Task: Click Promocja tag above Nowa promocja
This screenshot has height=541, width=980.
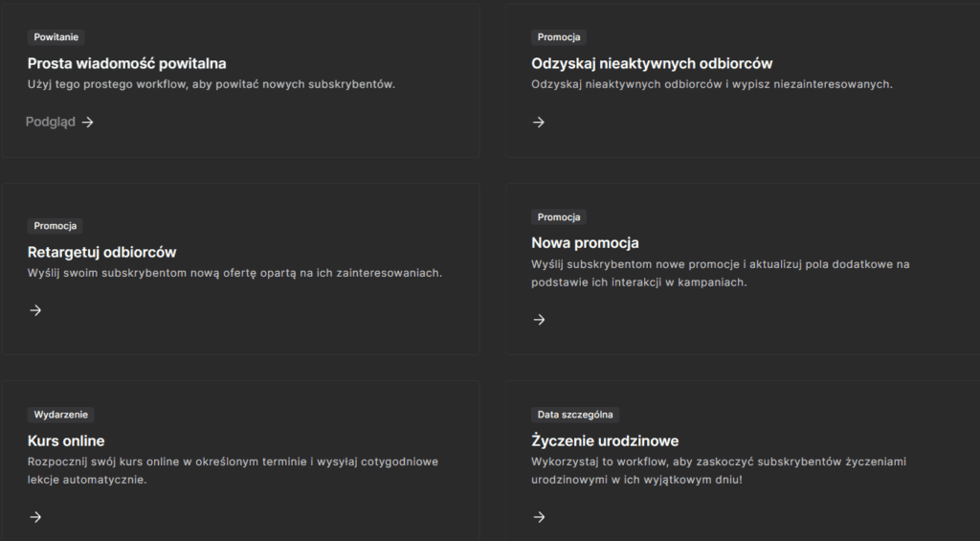Action: [x=559, y=217]
